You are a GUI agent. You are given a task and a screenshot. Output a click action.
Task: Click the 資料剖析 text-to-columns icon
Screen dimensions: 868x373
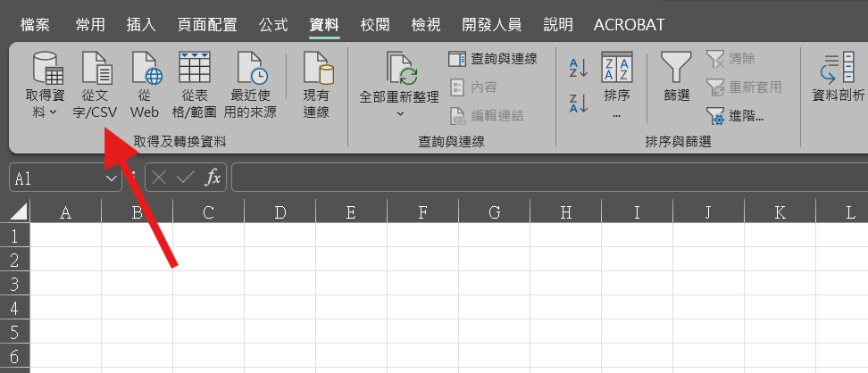tap(838, 69)
